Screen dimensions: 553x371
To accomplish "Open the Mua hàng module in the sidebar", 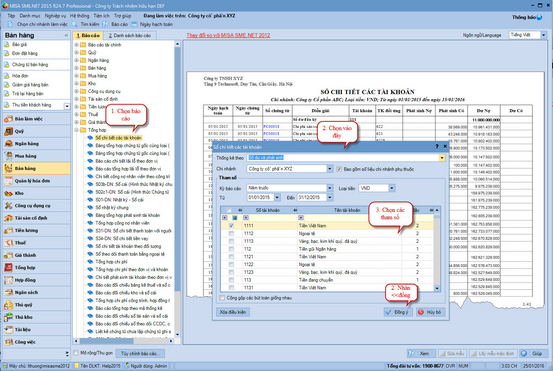I will point(36,156).
